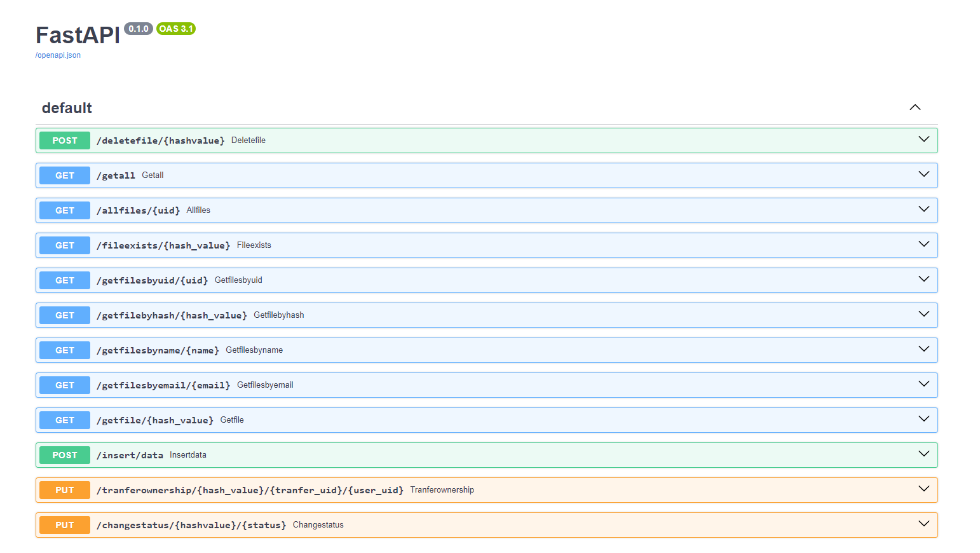Open the /deletefile/{hashvalue} path
Screen dimensions: 980x553
(161, 140)
